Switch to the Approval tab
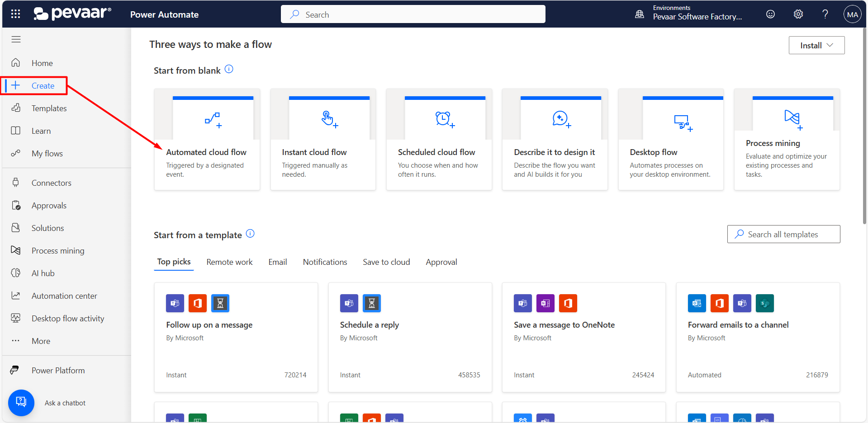The image size is (868, 423). tap(441, 262)
